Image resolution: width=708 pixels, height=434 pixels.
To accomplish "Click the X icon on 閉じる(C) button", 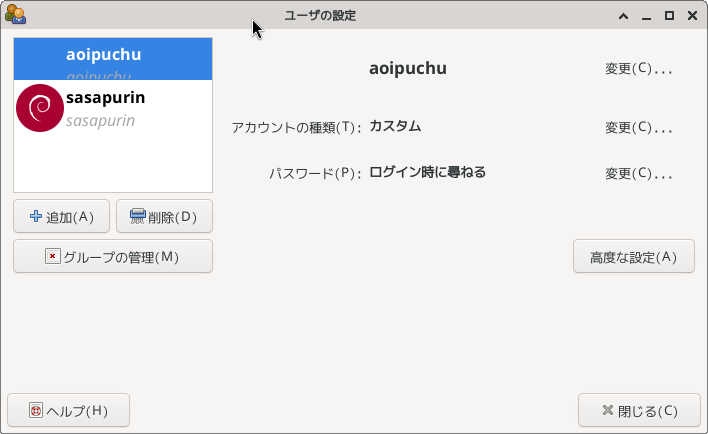I will click(608, 410).
